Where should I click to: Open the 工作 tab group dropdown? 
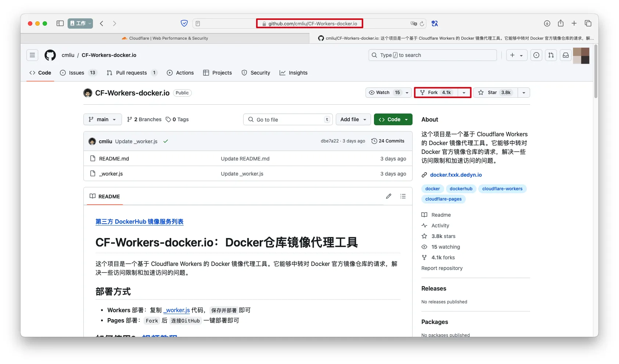coord(80,24)
